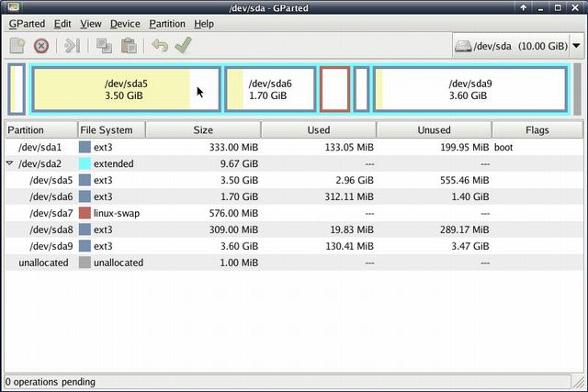The height and width of the screenshot is (392, 588).
Task: Select the /dev/sda5 3.50 GiB graphical block
Action: (x=126, y=89)
